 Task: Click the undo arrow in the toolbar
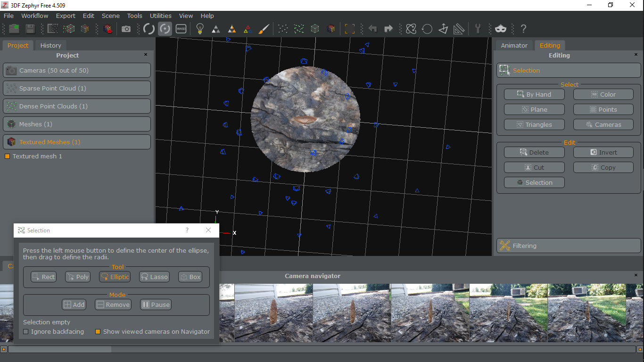pyautogui.click(x=372, y=28)
